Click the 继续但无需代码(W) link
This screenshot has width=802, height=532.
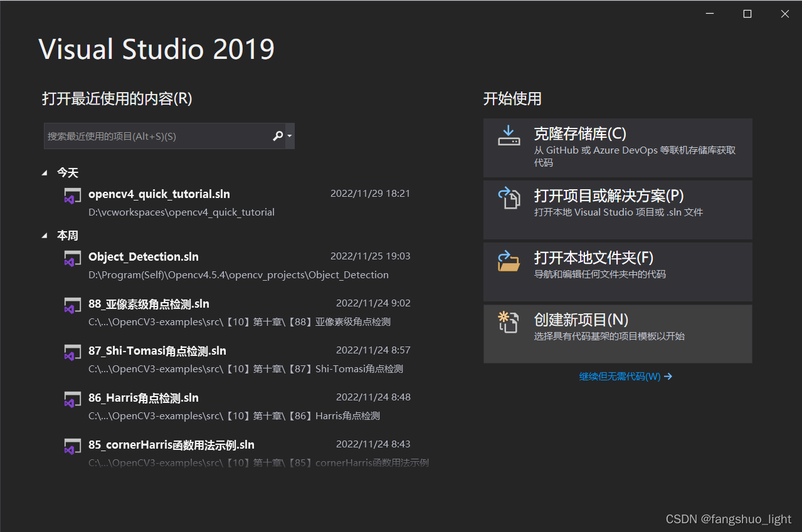click(x=626, y=377)
